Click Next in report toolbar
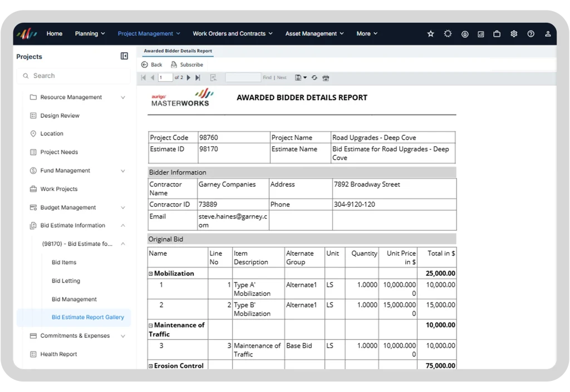 [282, 78]
